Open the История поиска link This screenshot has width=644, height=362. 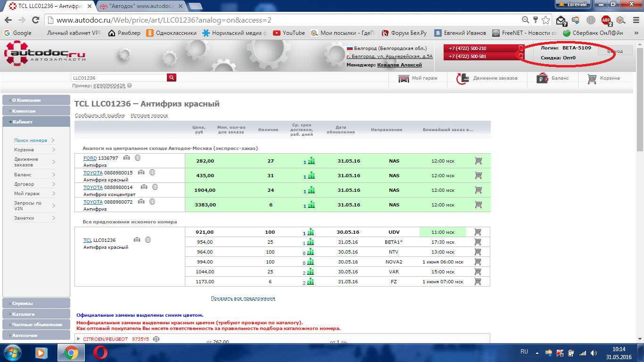point(149,115)
